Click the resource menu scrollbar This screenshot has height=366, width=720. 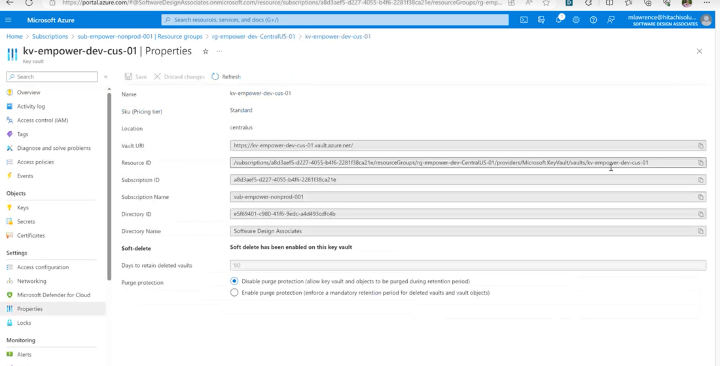coord(109,186)
